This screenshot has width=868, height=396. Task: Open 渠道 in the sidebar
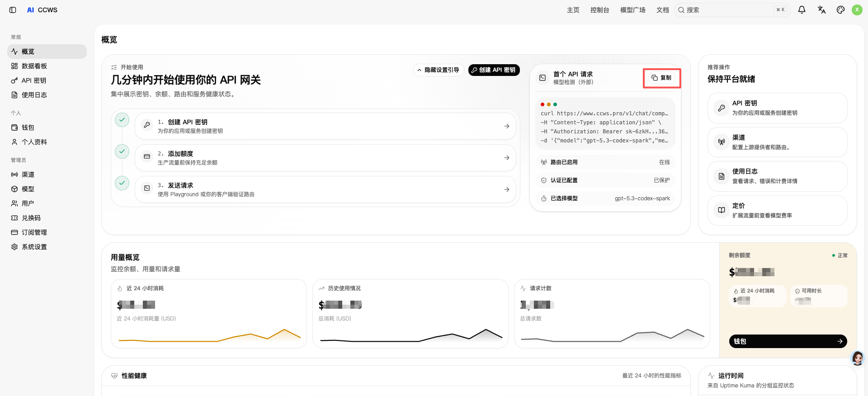[47, 174]
